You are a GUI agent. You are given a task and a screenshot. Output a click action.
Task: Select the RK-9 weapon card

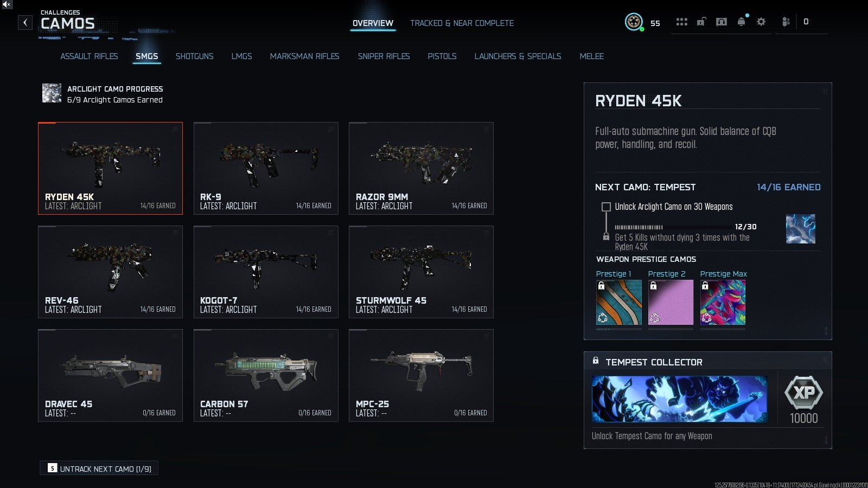pyautogui.click(x=266, y=168)
